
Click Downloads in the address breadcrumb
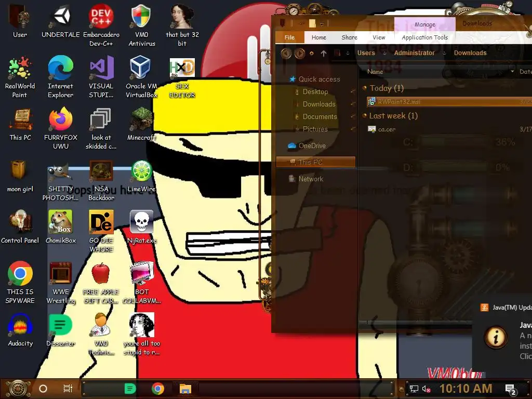(470, 53)
